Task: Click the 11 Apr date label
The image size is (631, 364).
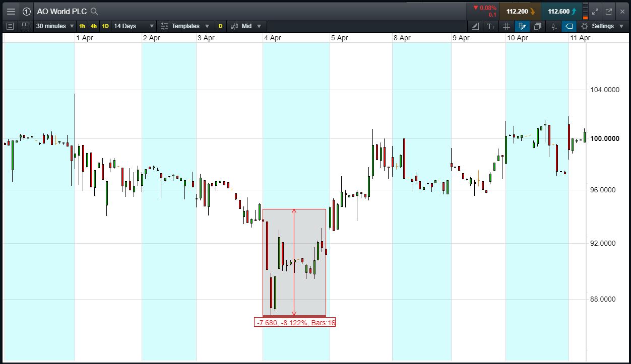Action: tap(580, 38)
